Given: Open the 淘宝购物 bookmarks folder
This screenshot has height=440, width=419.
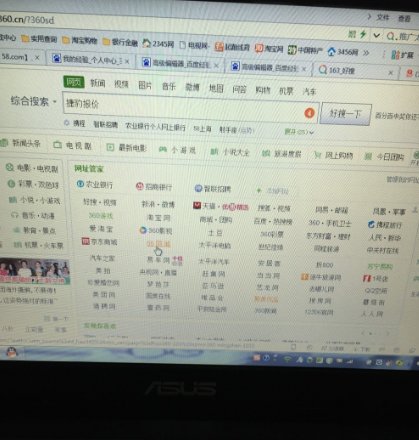Looking at the screenshot, I should point(80,40).
